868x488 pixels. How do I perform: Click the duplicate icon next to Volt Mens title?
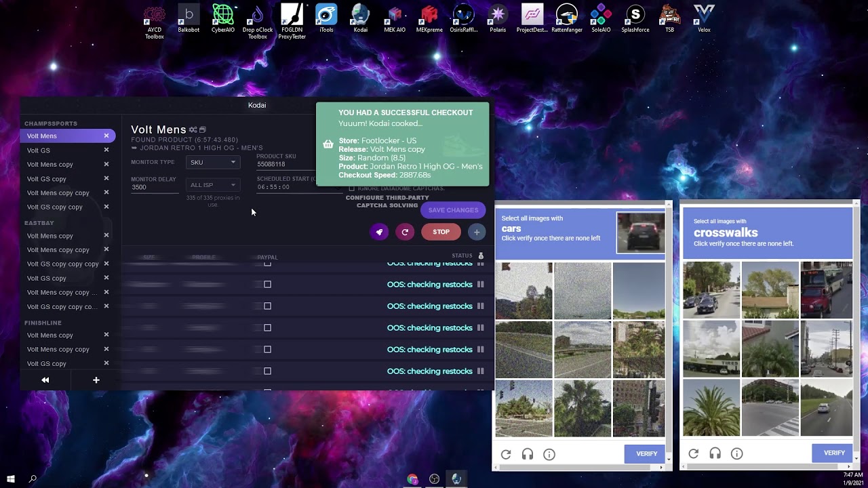pyautogui.click(x=202, y=129)
